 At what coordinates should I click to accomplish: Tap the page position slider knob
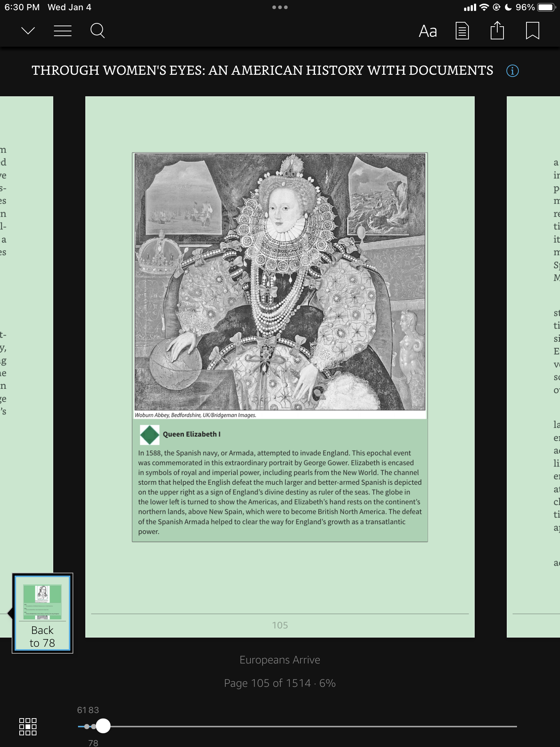[103, 726]
